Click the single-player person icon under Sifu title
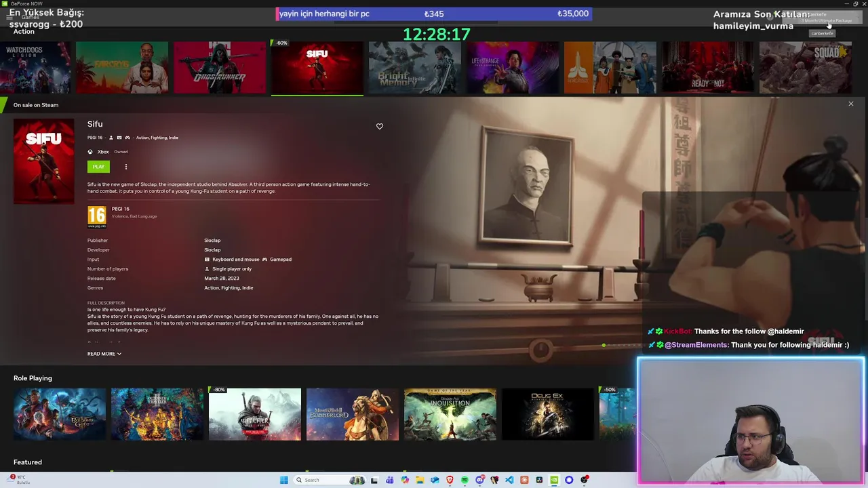The width and height of the screenshot is (868, 488). (x=111, y=138)
